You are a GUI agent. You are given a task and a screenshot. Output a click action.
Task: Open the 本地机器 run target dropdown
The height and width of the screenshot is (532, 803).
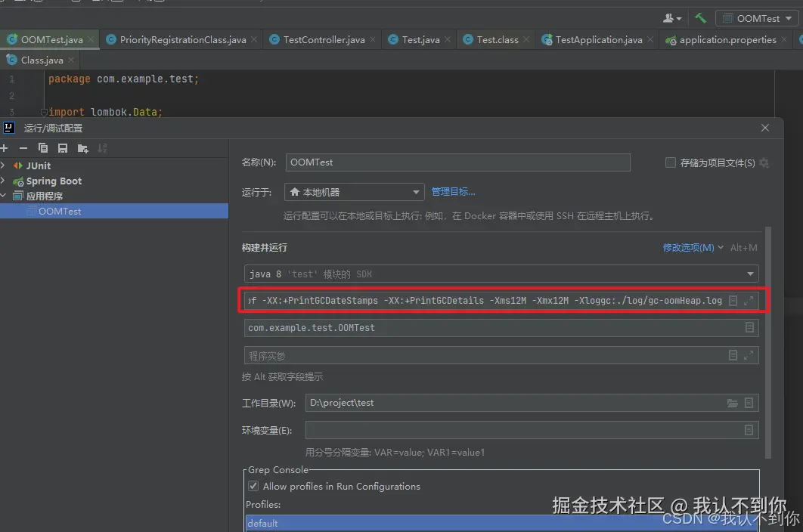click(x=418, y=192)
